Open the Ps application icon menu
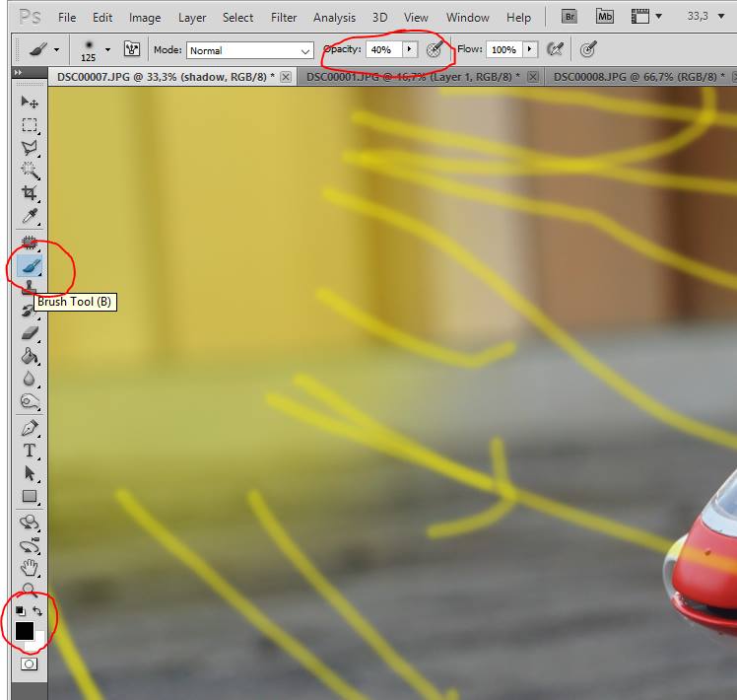The image size is (737, 700). pyautogui.click(x=31, y=17)
